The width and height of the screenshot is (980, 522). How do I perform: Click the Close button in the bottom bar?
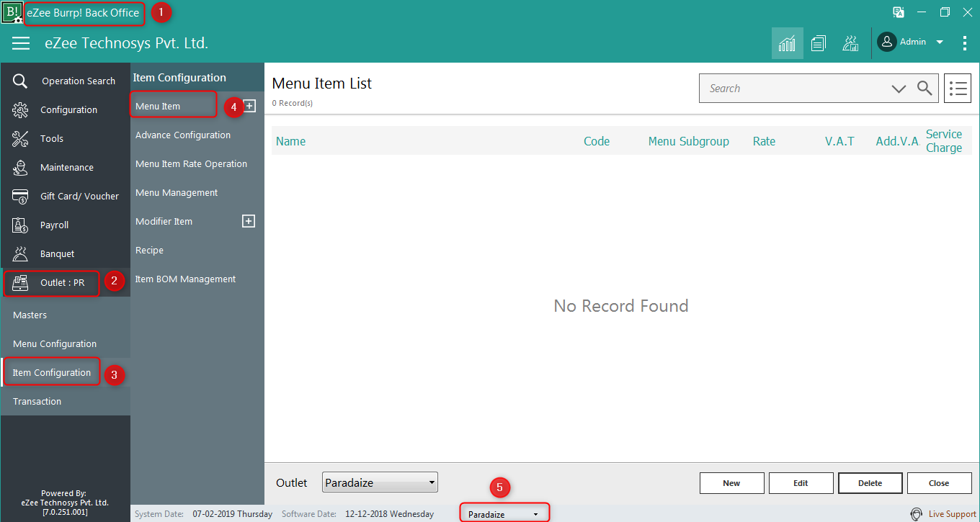pyautogui.click(x=939, y=483)
